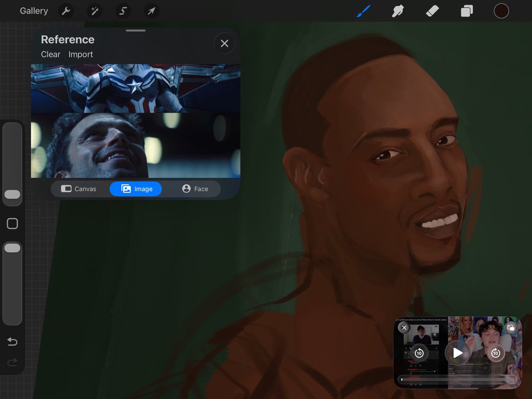The width and height of the screenshot is (532, 399).
Task: Select the Selection S-shaped tool
Action: coord(123,11)
